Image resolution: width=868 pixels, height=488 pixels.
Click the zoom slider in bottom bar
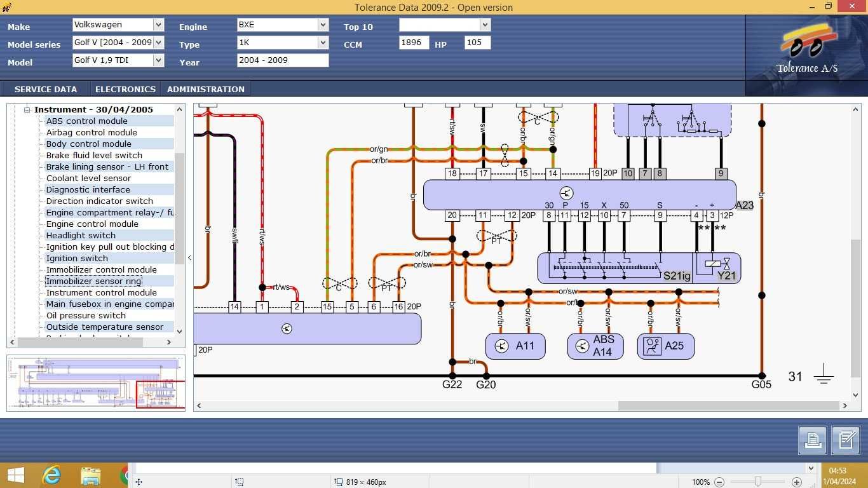coord(757,482)
